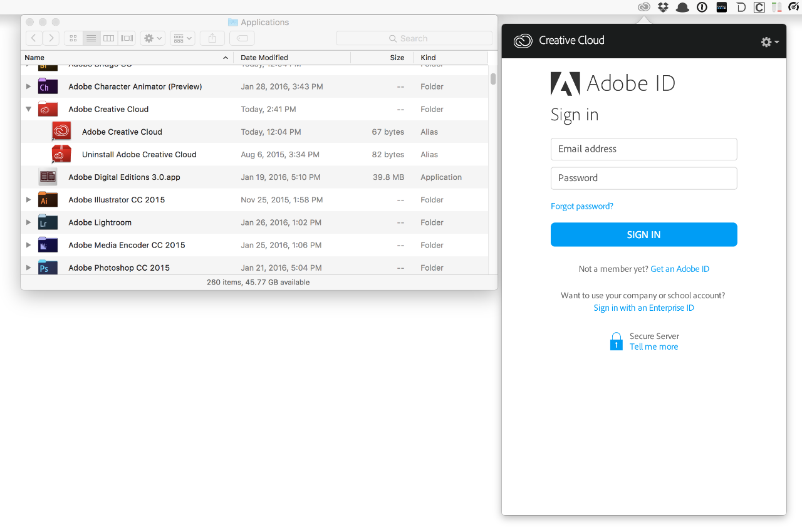
Task: Switch Finder to icon view
Action: [x=73, y=38]
